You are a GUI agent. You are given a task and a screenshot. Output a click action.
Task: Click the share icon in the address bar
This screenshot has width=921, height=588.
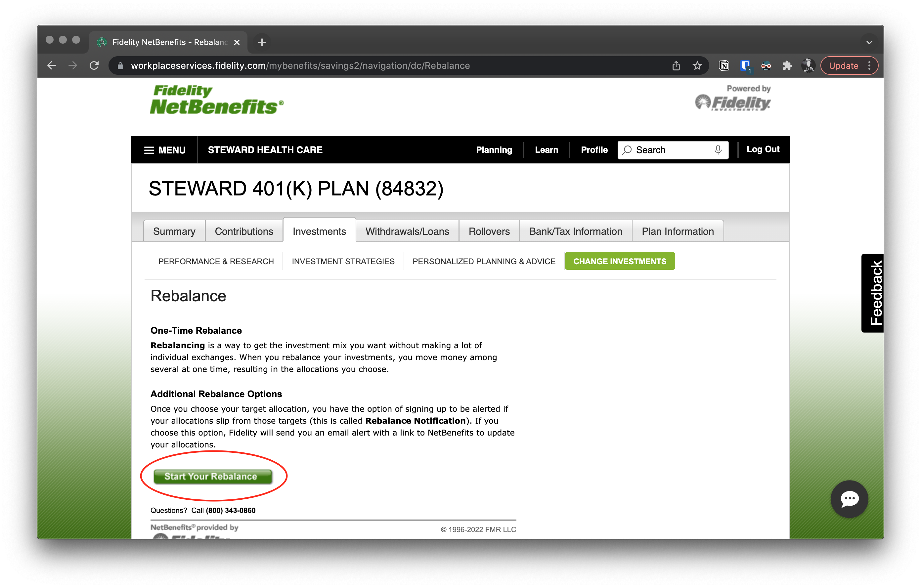pyautogui.click(x=676, y=66)
